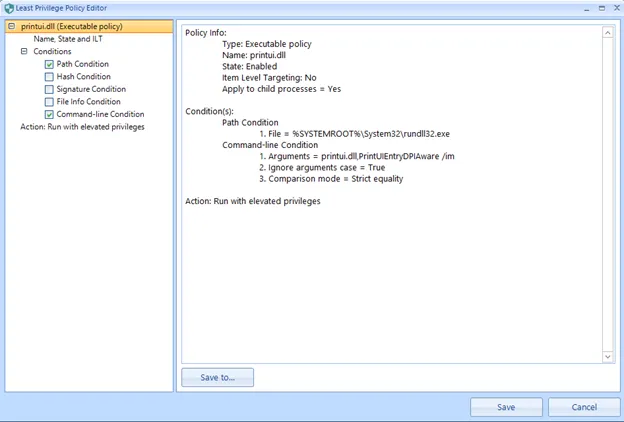Collapse the Conditions tree group
The image size is (624, 422).
point(24,52)
